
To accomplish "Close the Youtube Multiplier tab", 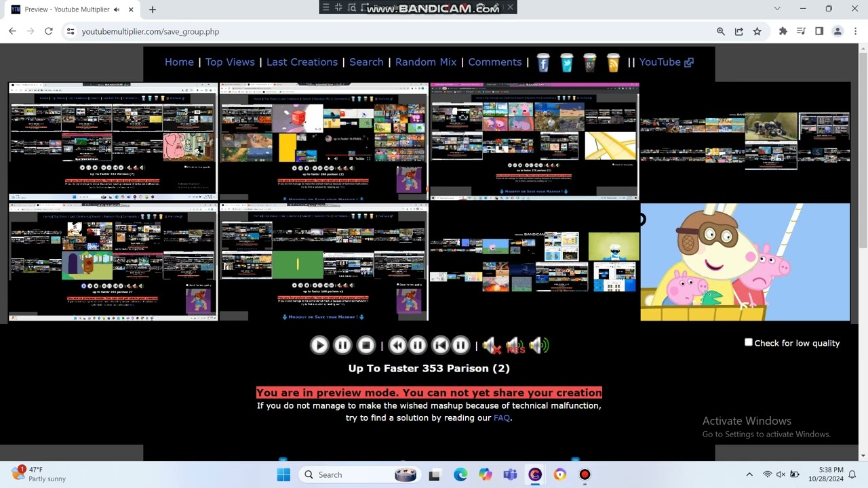I will (130, 9).
